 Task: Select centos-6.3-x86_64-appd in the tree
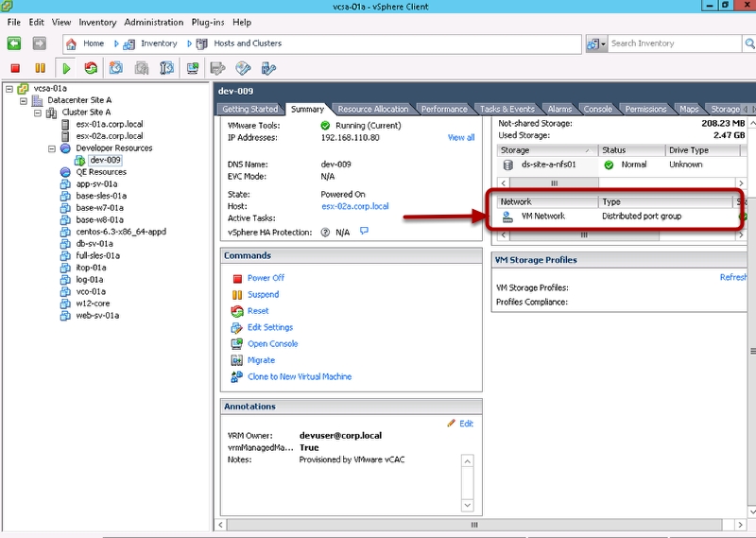point(121,232)
